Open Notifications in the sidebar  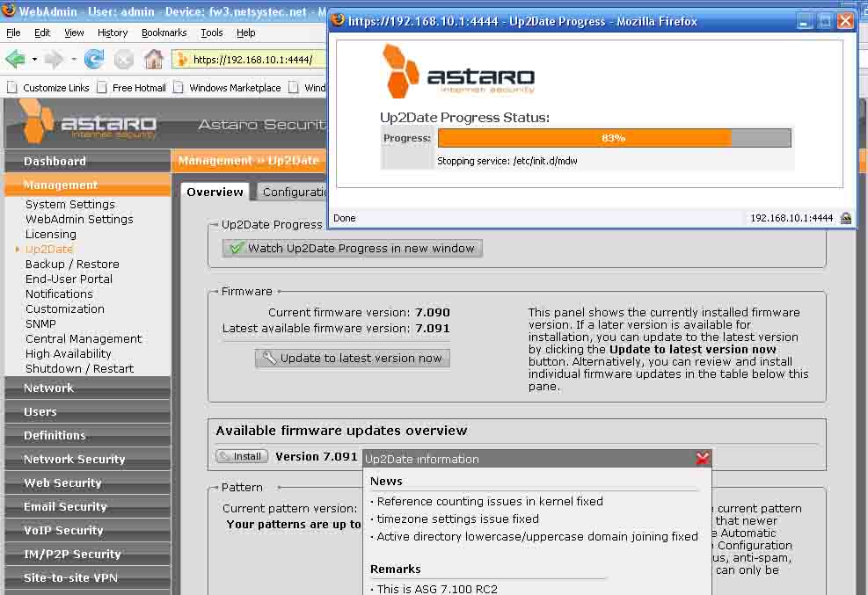(59, 294)
